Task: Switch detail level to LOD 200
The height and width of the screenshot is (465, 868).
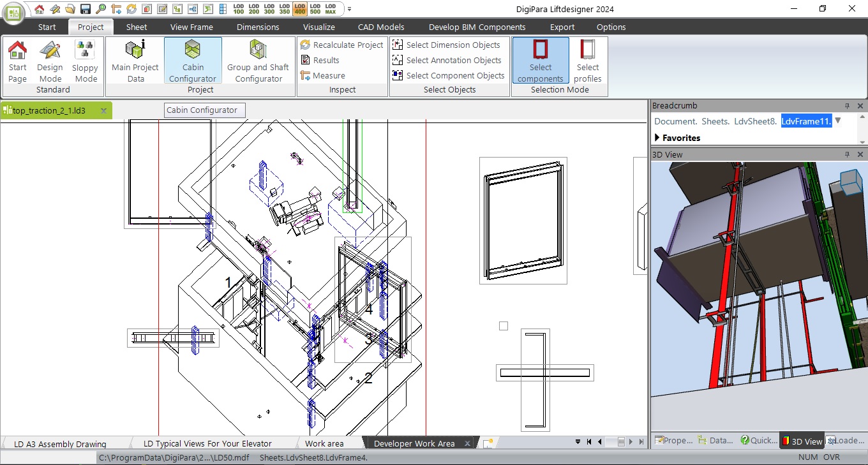Action: [x=253, y=9]
